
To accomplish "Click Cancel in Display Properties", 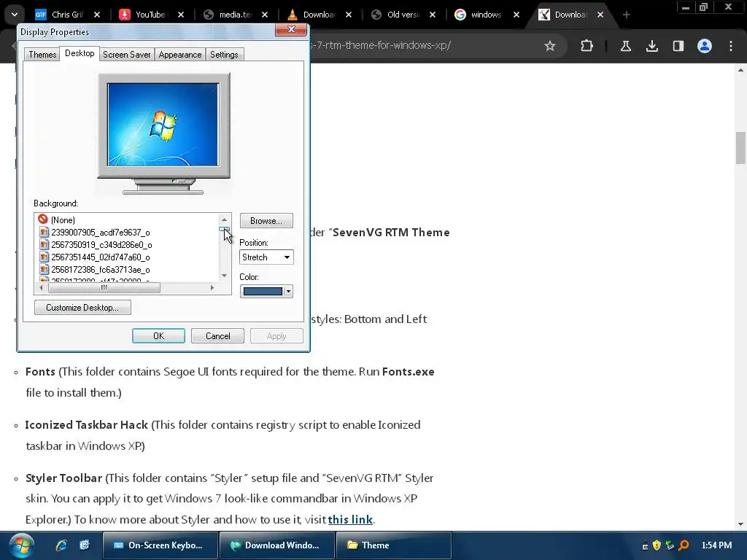I will (217, 335).
